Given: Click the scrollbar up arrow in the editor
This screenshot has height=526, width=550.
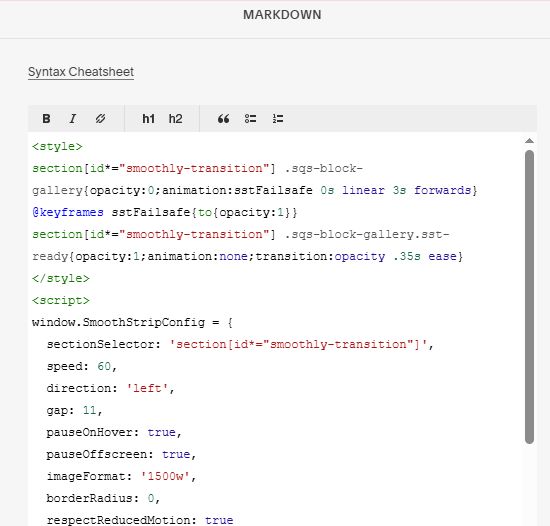Looking at the screenshot, I should point(529,141).
